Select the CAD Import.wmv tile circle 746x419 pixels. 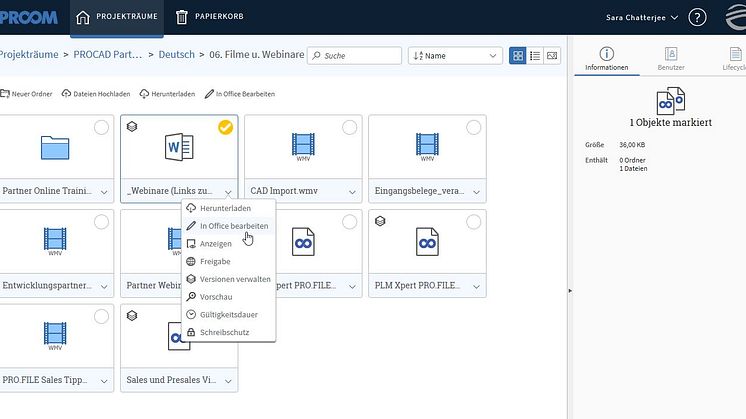(350, 127)
